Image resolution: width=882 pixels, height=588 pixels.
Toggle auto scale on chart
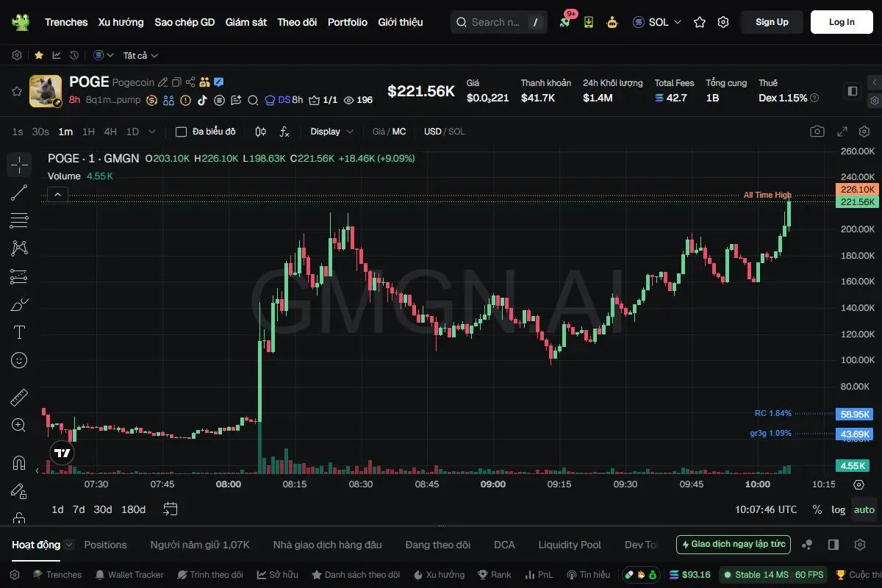(864, 509)
